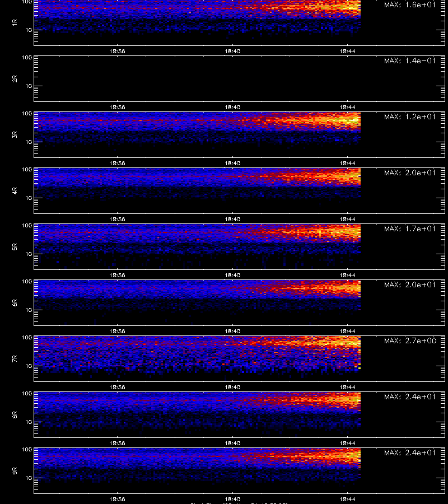This screenshot has height=504, width=448.
Task: Click the 18:36 tick label under 5R
Action: click(117, 275)
